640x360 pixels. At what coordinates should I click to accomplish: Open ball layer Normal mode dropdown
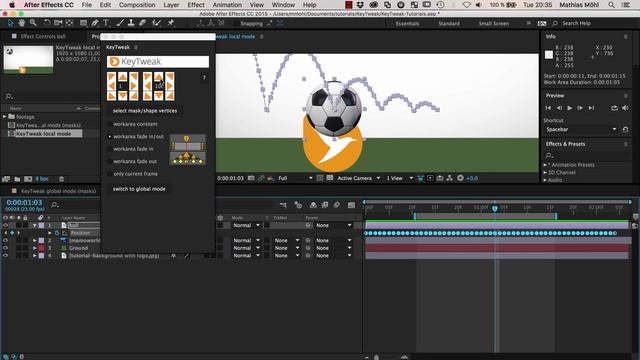(246, 225)
